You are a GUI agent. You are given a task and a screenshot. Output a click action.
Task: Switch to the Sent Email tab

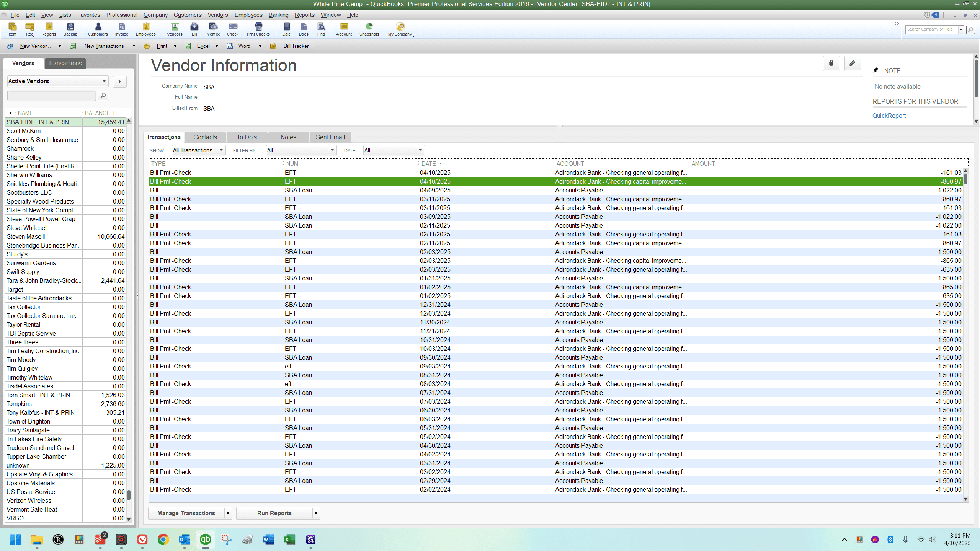pos(330,137)
